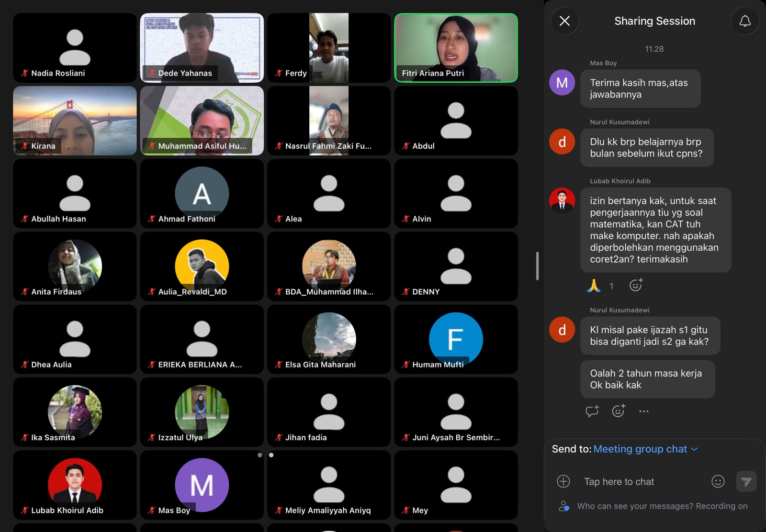
Task: Click muted mic icon on Alea's tile
Action: (279, 219)
